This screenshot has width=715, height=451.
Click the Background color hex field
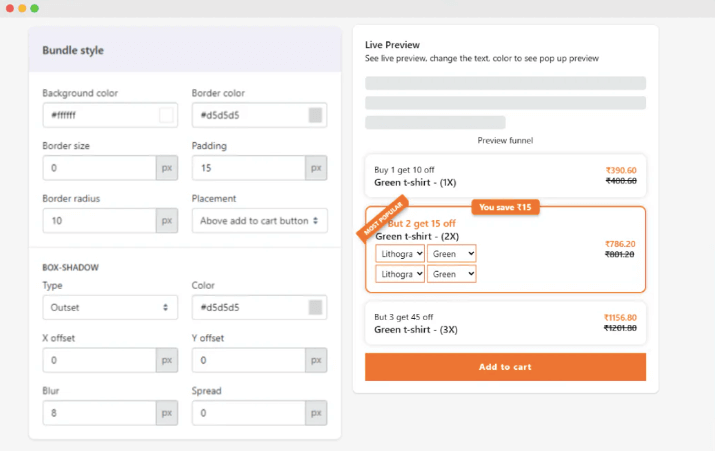[x=98, y=115]
